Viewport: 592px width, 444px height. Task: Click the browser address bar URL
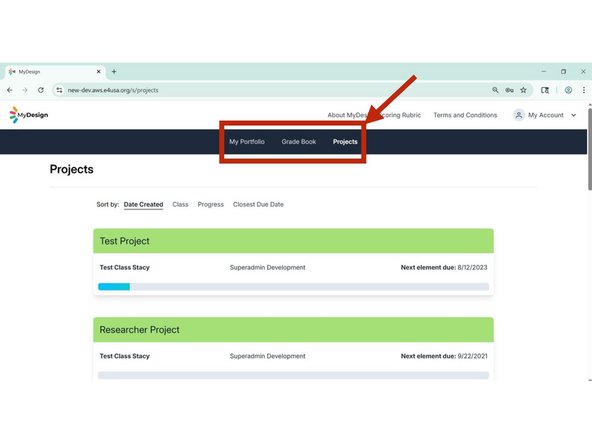point(113,90)
